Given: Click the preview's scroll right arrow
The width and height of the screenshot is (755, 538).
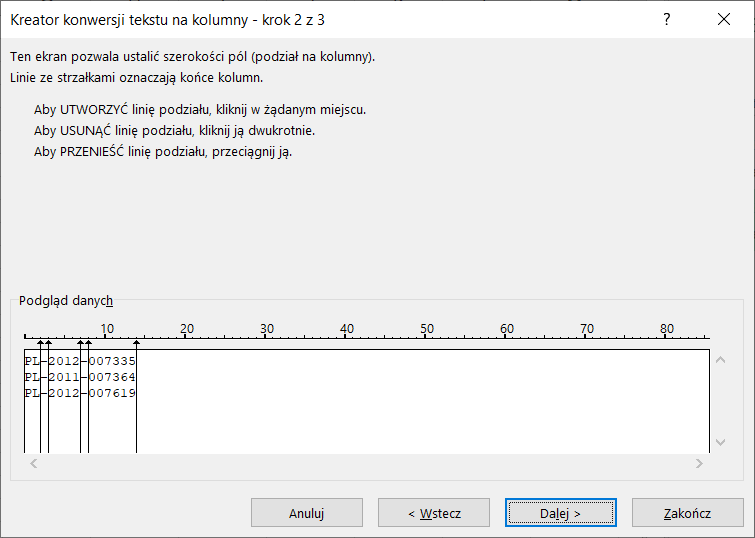Looking at the screenshot, I should click(700, 463).
